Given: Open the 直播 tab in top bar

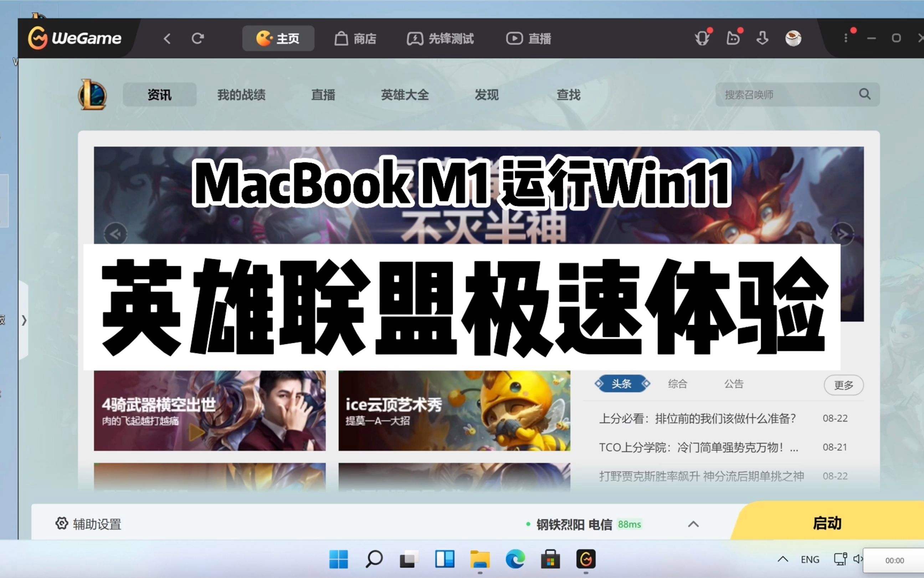Looking at the screenshot, I should 529,39.
